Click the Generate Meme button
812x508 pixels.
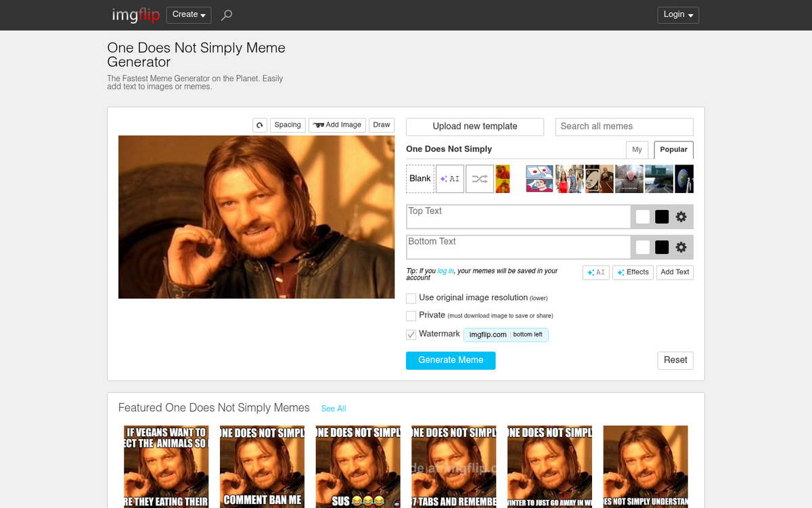pyautogui.click(x=450, y=360)
